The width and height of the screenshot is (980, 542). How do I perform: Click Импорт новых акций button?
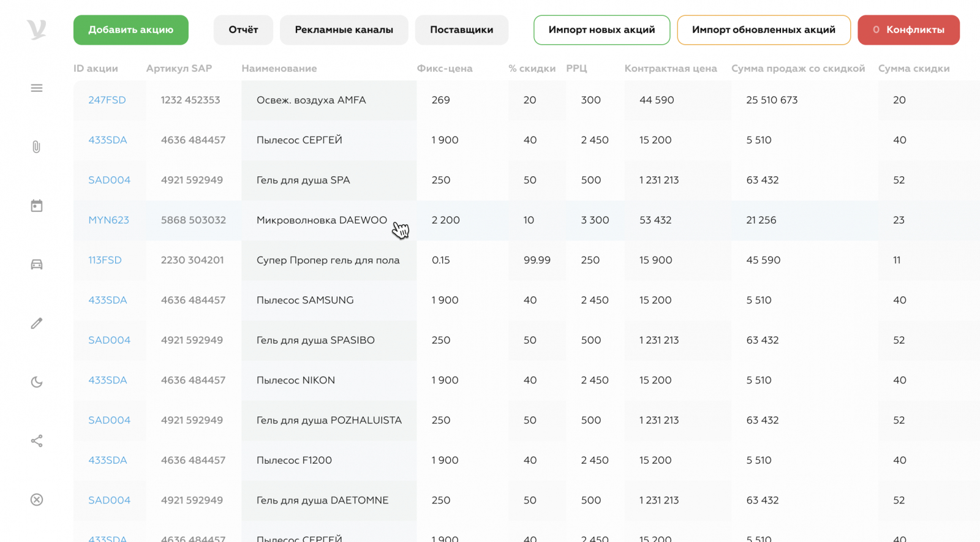tap(601, 30)
